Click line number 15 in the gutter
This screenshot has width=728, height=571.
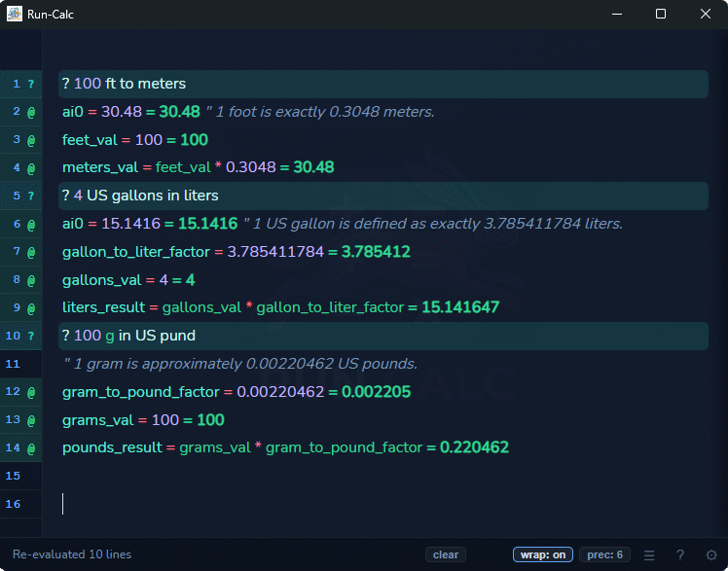(13, 476)
